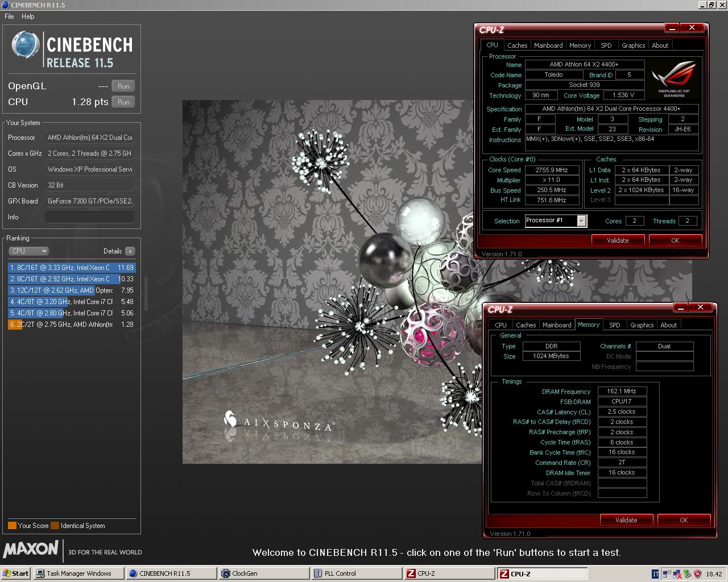Select ranking entry 4C/8T @ 3.20 GHz Core i7
Viewport: 728px width, 582px height.
(72, 302)
